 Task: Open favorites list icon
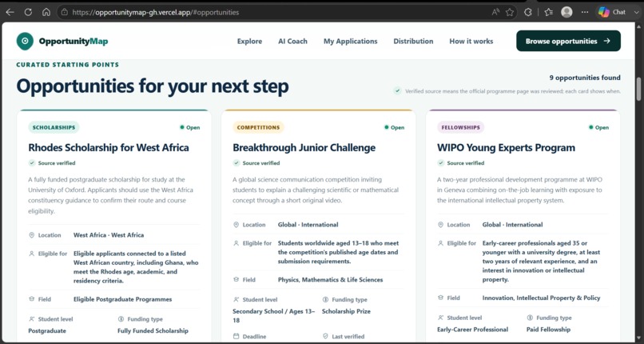pos(548,12)
